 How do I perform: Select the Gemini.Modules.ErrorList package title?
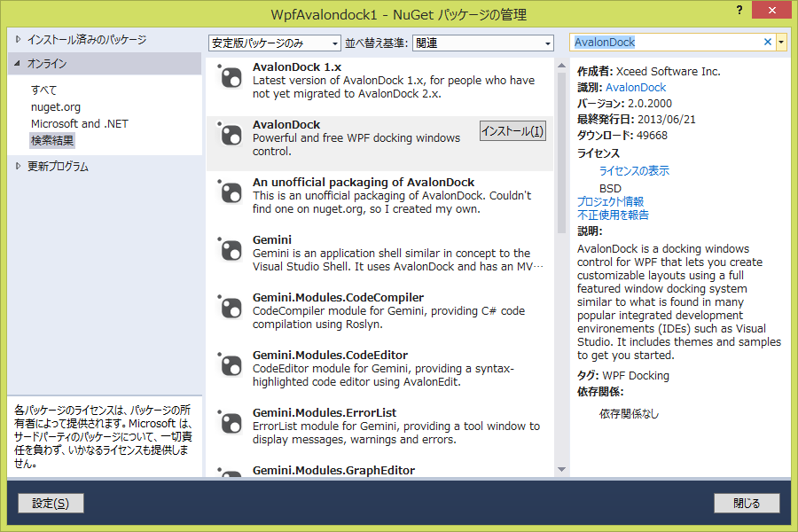coord(325,412)
